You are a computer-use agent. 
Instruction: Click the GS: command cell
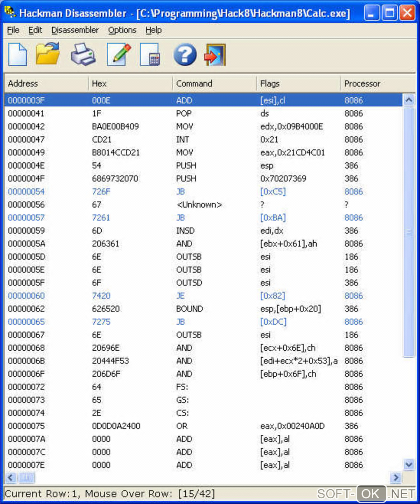coord(182,400)
